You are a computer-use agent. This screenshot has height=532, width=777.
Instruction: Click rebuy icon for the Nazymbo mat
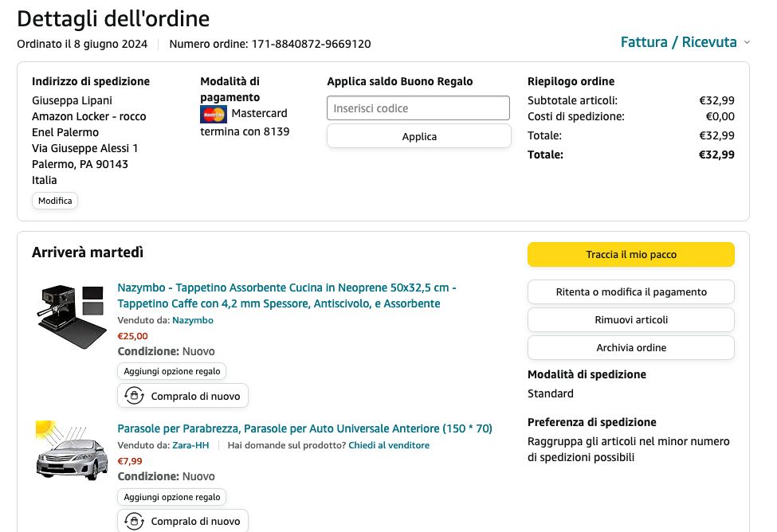135,396
